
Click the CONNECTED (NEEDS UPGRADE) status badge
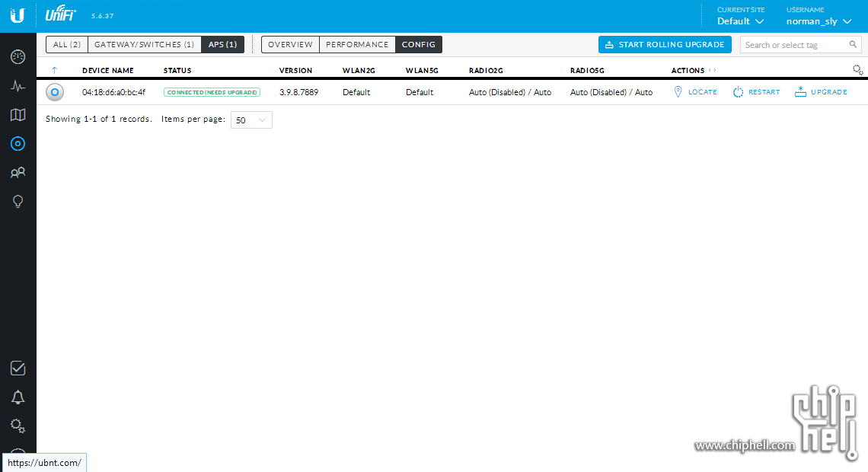(212, 92)
